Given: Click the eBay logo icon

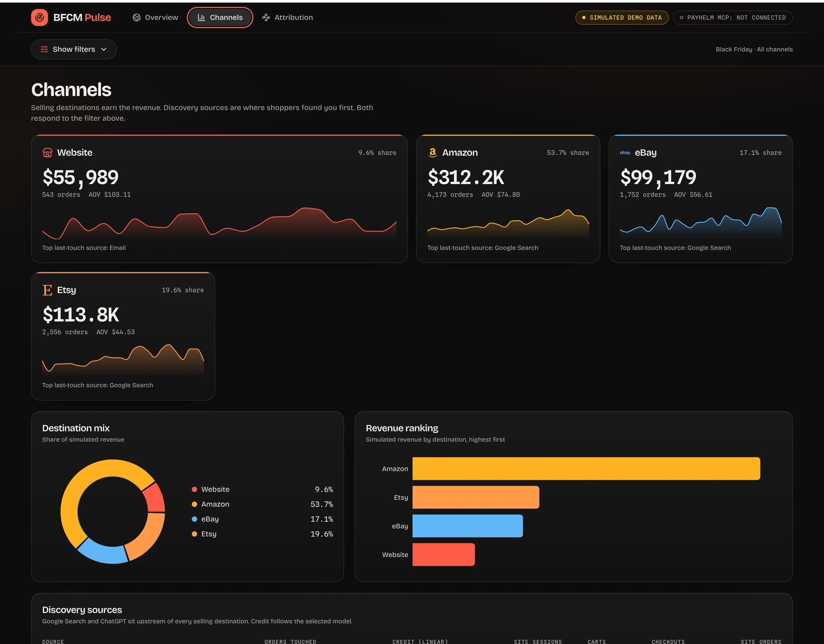Looking at the screenshot, I should 625,152.
